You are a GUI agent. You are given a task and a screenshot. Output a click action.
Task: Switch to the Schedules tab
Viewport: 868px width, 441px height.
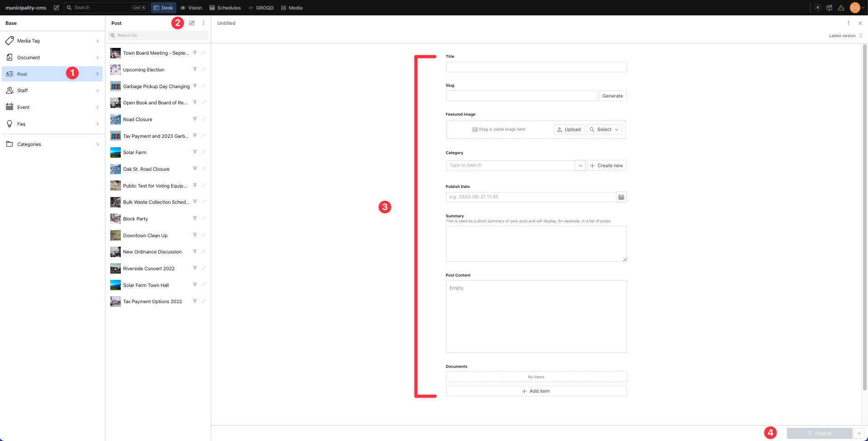pos(225,7)
